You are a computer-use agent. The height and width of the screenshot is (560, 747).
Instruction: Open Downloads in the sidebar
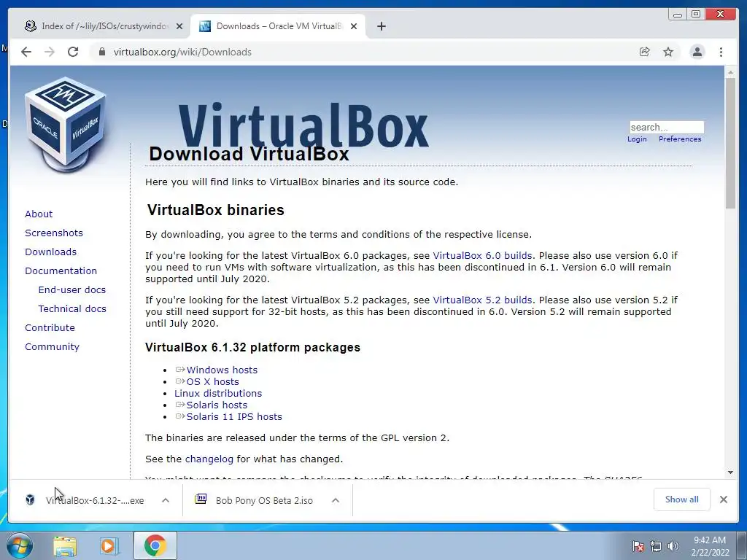(50, 252)
